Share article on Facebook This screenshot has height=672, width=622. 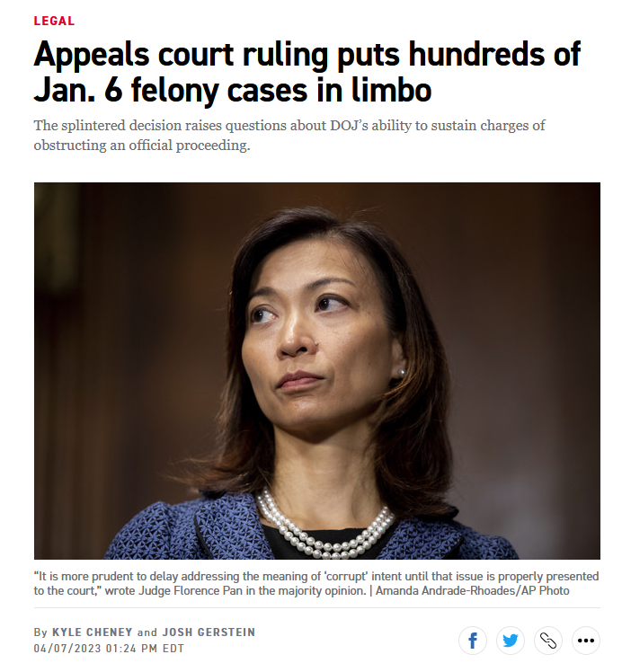click(473, 641)
